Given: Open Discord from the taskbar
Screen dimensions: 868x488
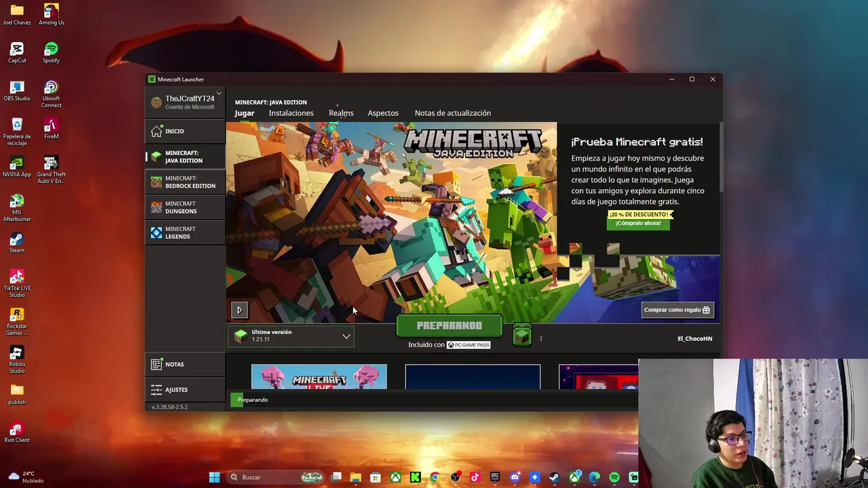Looking at the screenshot, I should tap(515, 477).
